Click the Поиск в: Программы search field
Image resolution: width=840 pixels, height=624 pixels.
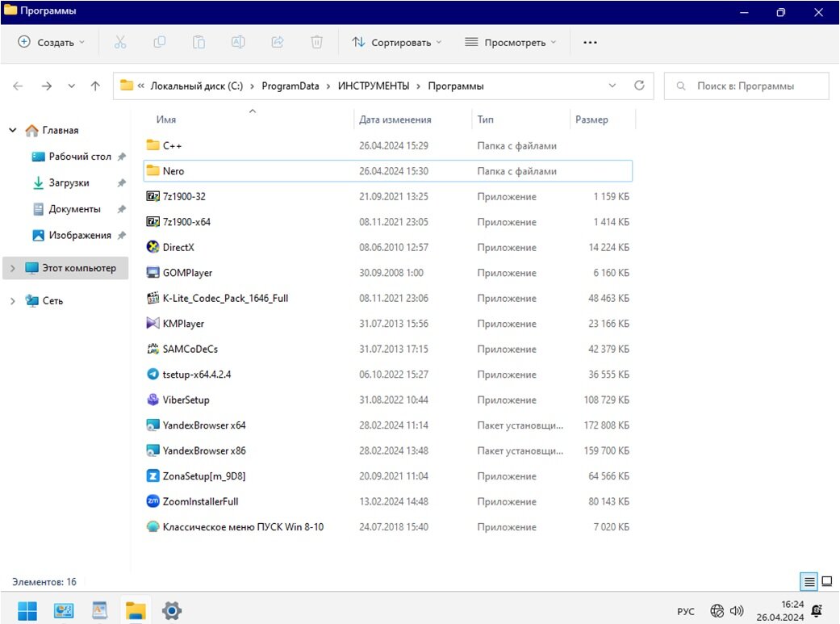coord(746,86)
